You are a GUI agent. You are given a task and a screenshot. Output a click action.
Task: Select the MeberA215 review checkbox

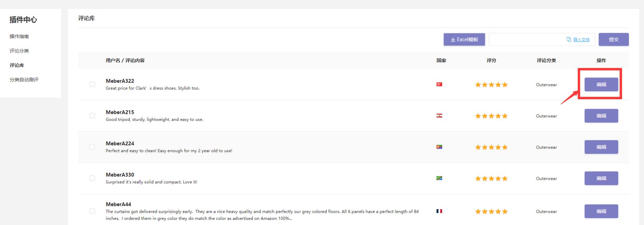(92, 116)
